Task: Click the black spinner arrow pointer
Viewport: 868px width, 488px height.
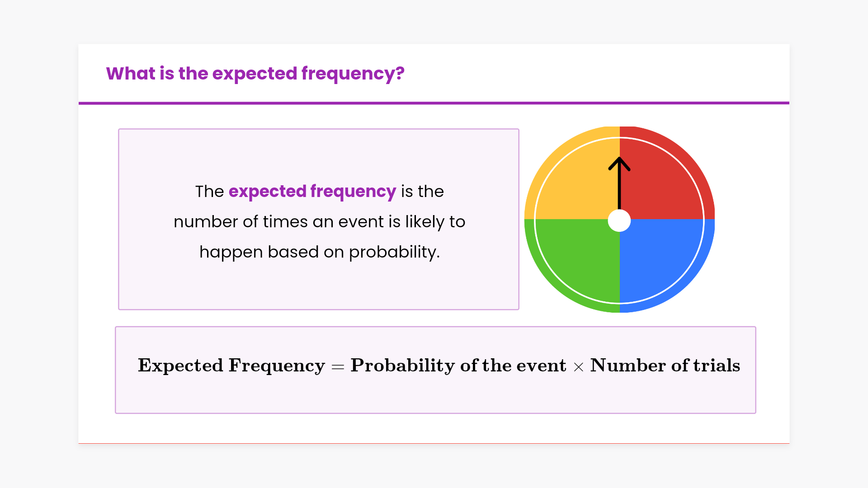Action: pyautogui.click(x=619, y=183)
